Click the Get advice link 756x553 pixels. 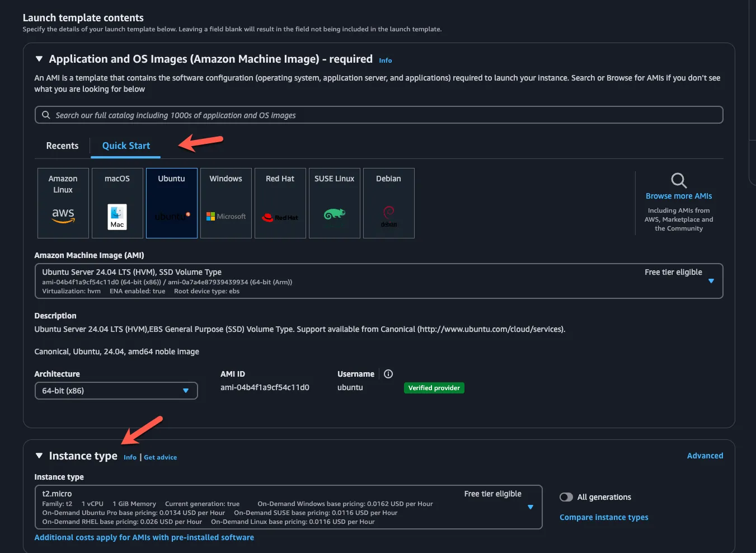click(x=161, y=457)
